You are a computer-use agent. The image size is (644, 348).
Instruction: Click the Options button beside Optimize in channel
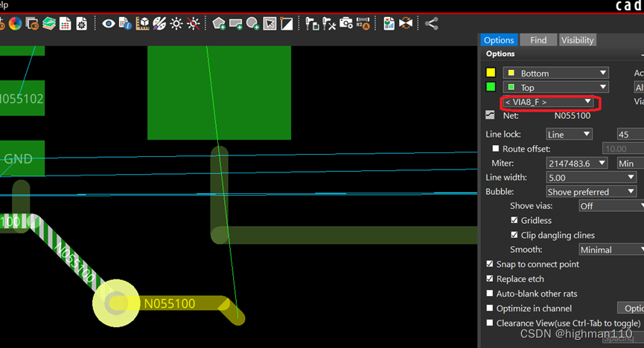[631, 308]
